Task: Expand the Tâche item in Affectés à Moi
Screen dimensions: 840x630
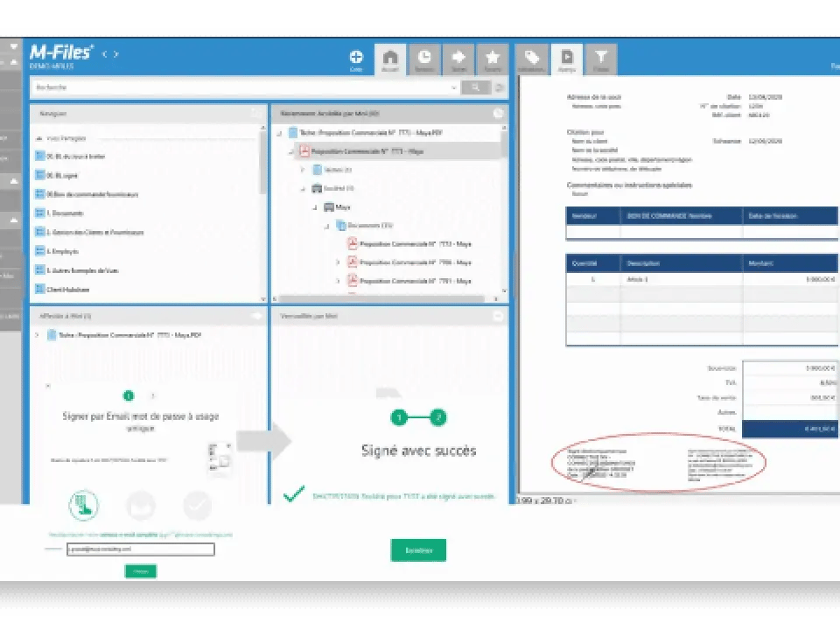Action: click(37, 335)
